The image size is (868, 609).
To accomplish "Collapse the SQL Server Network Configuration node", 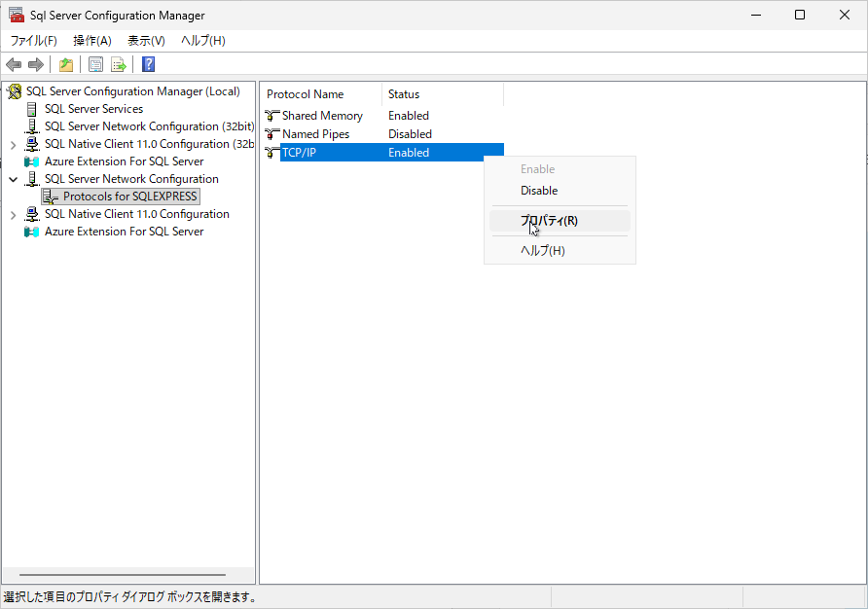I will point(13,179).
